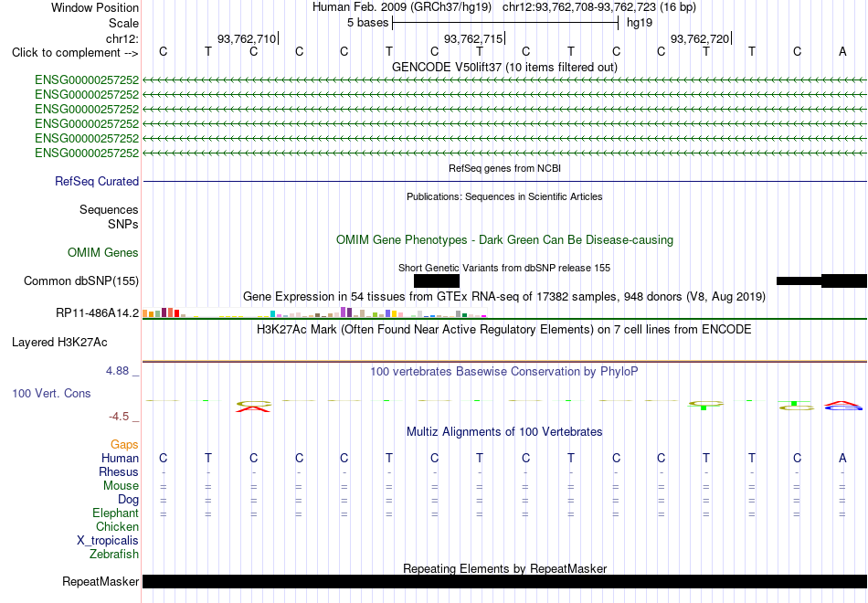This screenshot has height=603, width=868.
Task: Click the 93,762,720 position marker
Action: (x=700, y=38)
